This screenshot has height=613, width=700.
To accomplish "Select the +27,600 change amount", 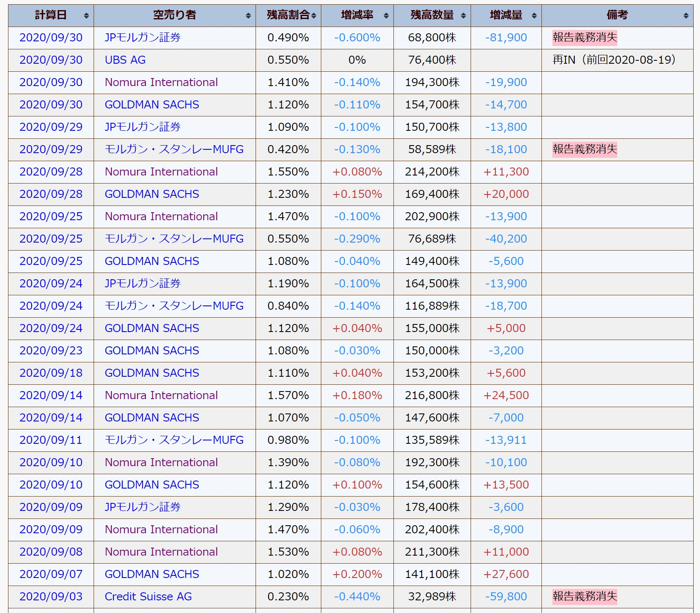I will (x=506, y=574).
